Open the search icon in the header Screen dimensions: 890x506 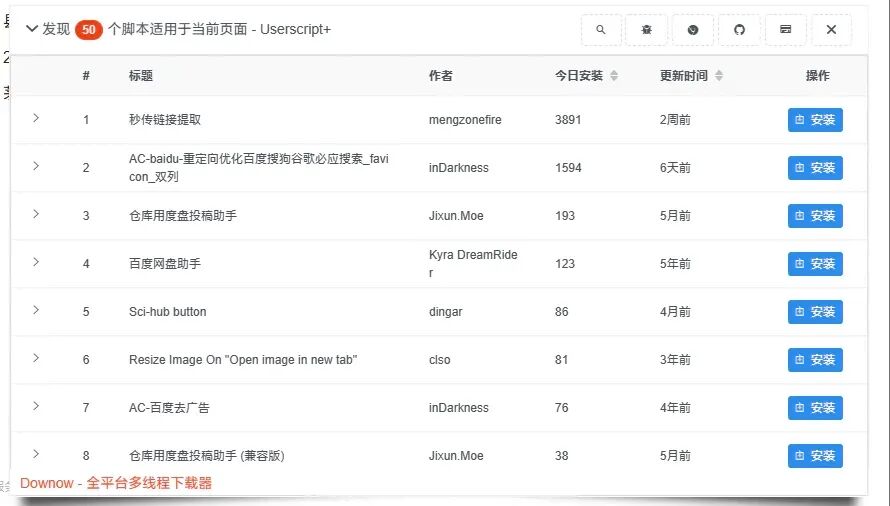click(601, 30)
